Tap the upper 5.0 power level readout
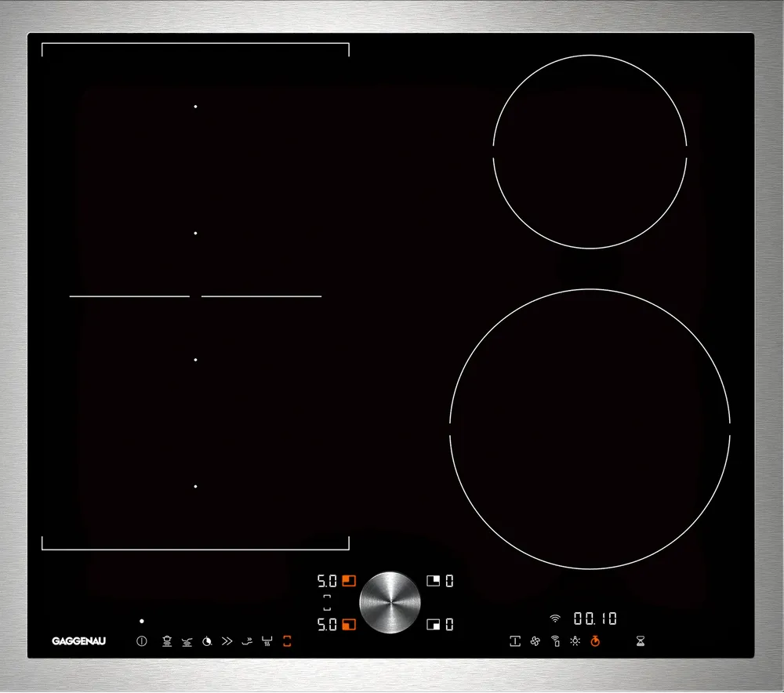 tap(327, 581)
